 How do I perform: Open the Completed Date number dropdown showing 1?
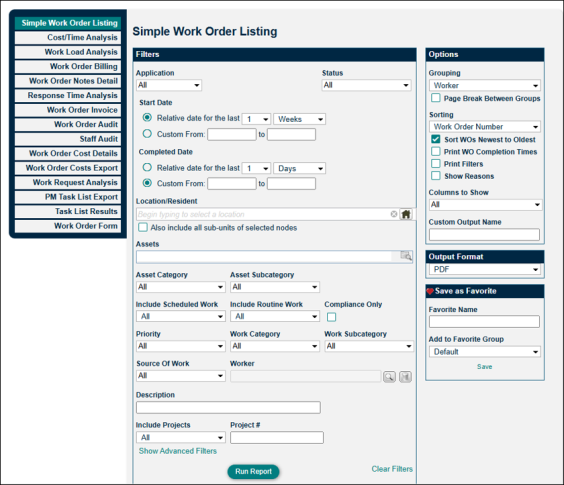[256, 168]
